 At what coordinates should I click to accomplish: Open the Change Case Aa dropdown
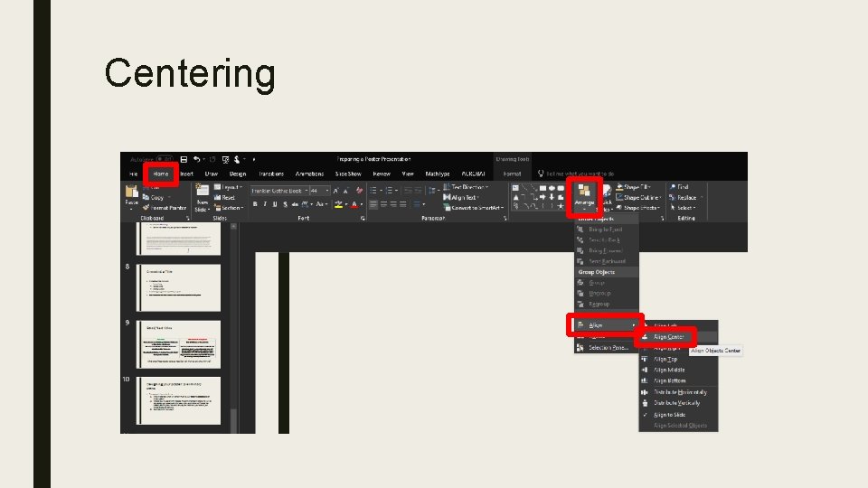pos(321,204)
